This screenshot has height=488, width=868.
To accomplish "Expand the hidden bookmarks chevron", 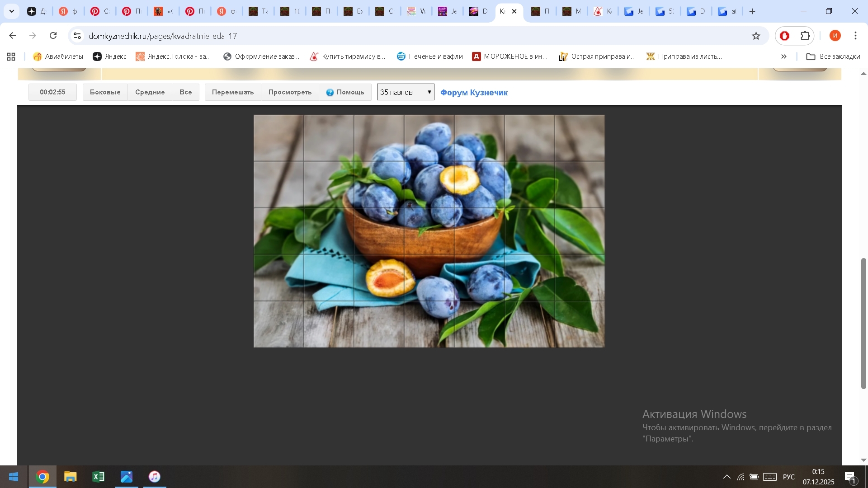I will tap(784, 56).
